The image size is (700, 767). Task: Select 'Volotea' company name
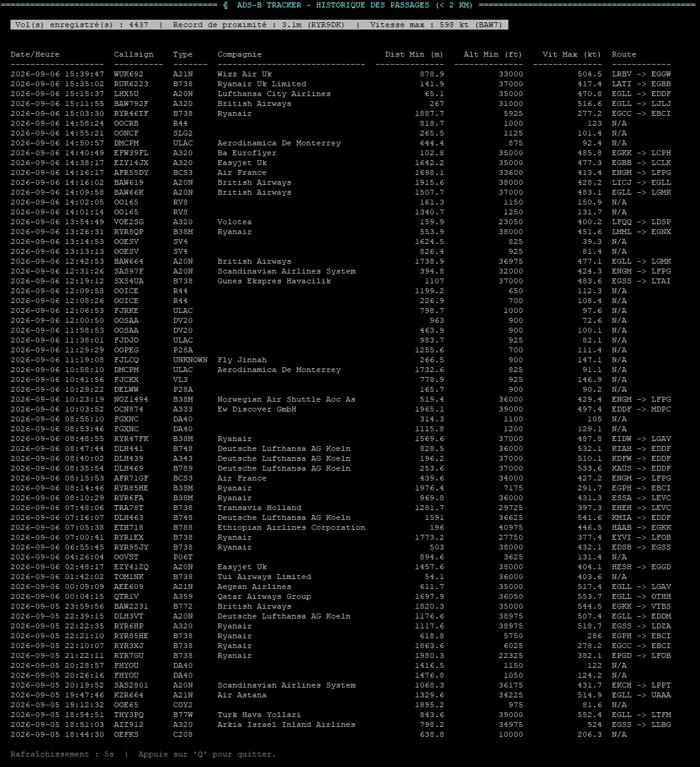coord(235,222)
